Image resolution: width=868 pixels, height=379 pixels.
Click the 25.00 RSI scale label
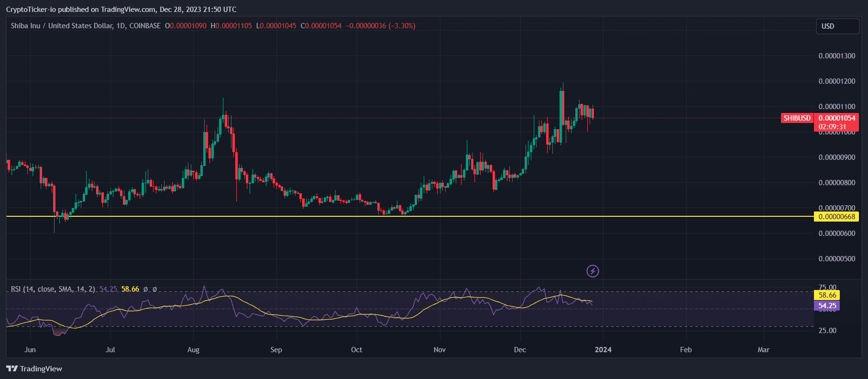pos(827,331)
